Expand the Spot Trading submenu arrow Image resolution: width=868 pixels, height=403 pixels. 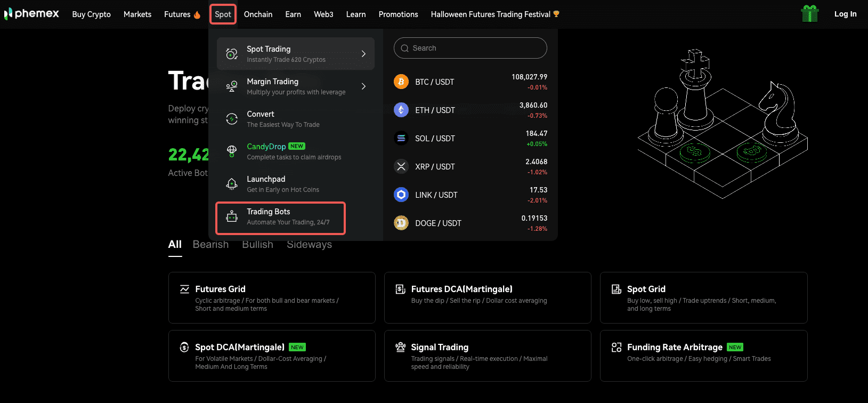[x=363, y=54]
